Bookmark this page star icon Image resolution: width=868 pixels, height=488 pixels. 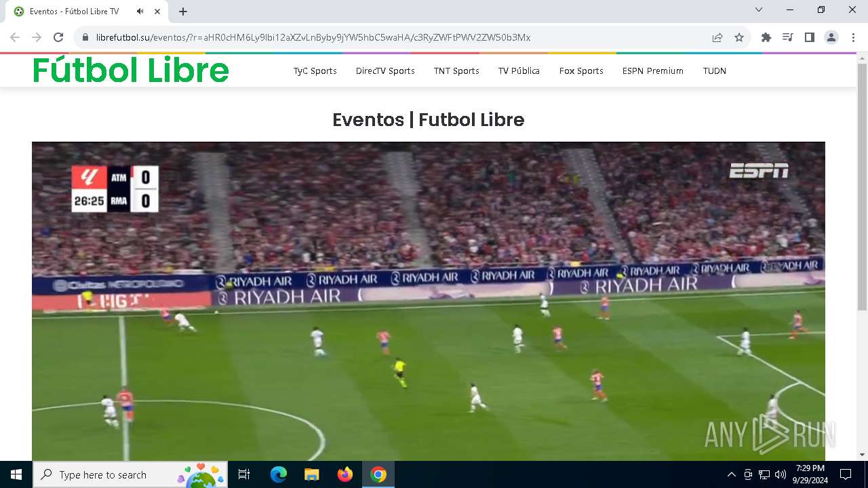tap(739, 37)
